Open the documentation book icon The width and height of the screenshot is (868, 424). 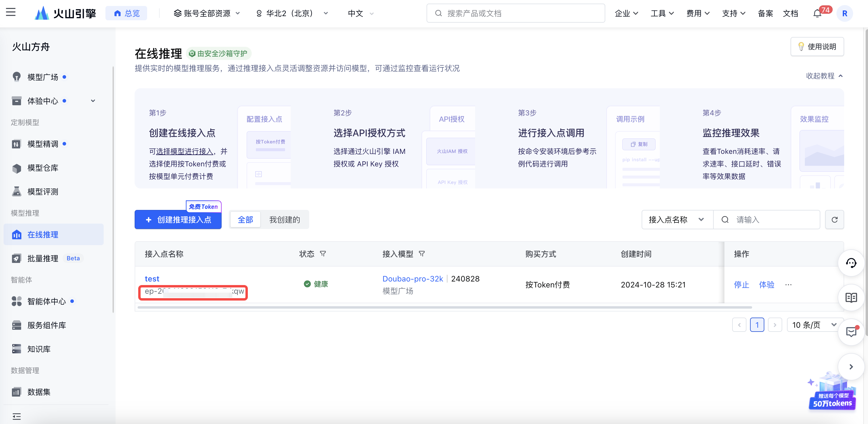[x=851, y=298]
